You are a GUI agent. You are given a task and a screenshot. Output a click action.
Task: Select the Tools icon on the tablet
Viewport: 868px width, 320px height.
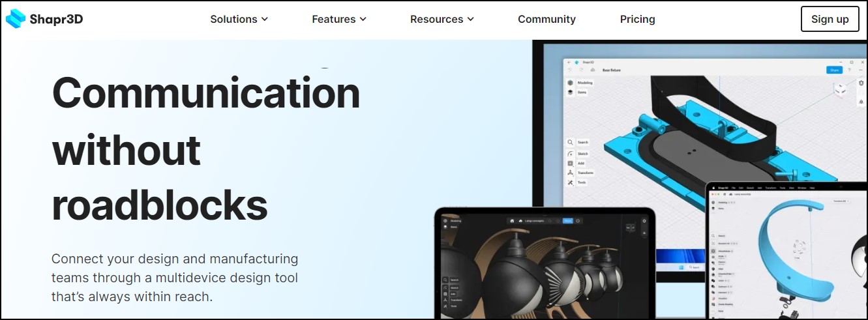point(445,306)
